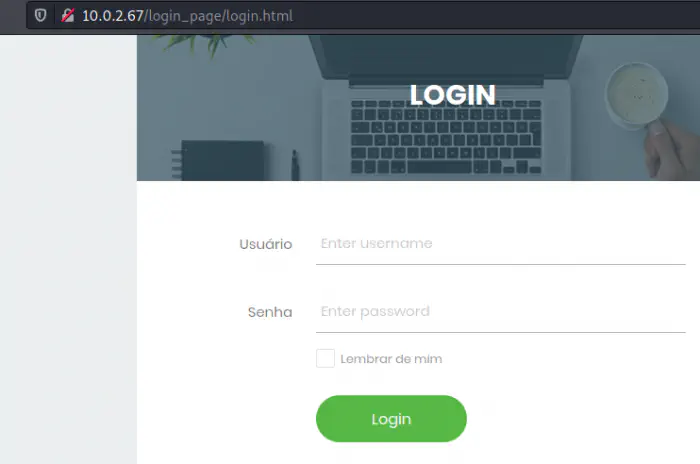Click the dark notebook in banner image
The image size is (700, 464).
(x=222, y=160)
